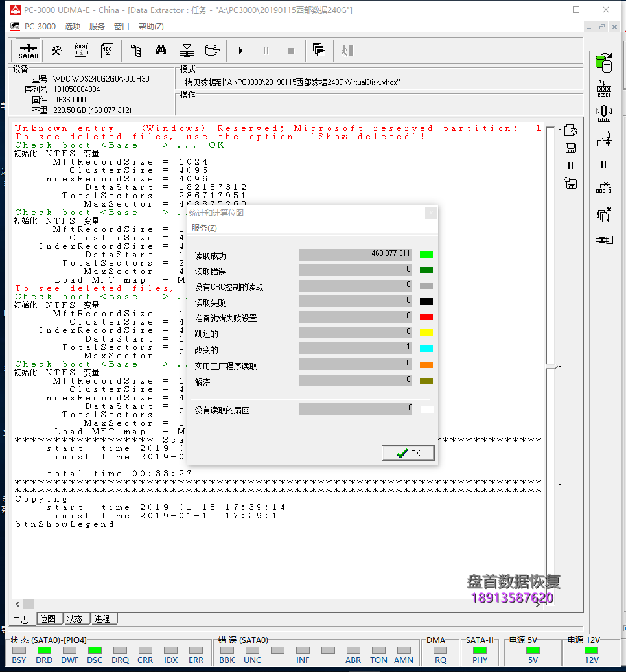This screenshot has width=626, height=672.
Task: Switch to the 进度 tab
Action: pyautogui.click(x=102, y=619)
